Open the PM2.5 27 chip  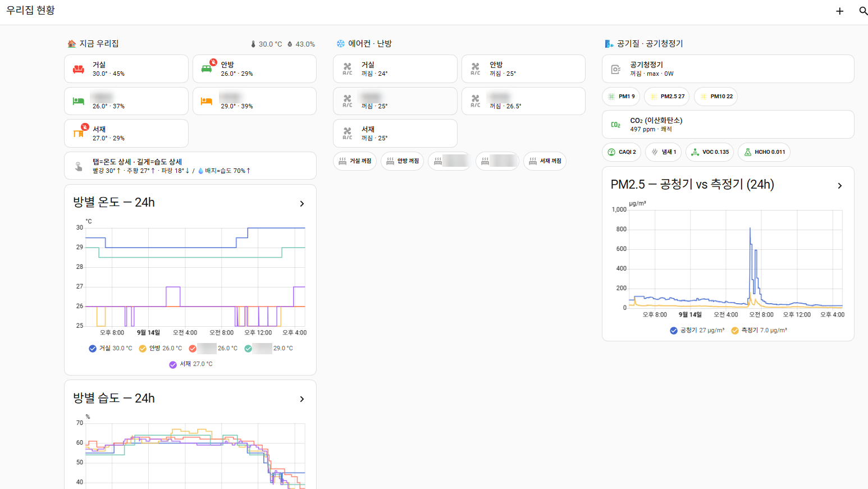(666, 97)
